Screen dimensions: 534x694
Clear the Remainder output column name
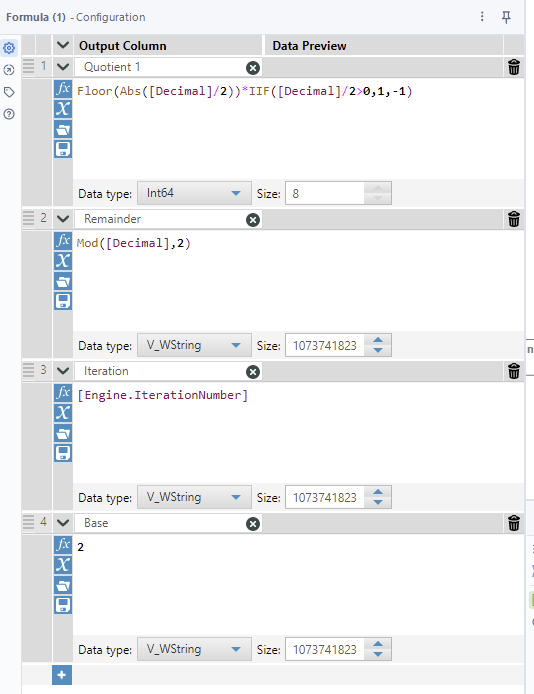point(253,220)
